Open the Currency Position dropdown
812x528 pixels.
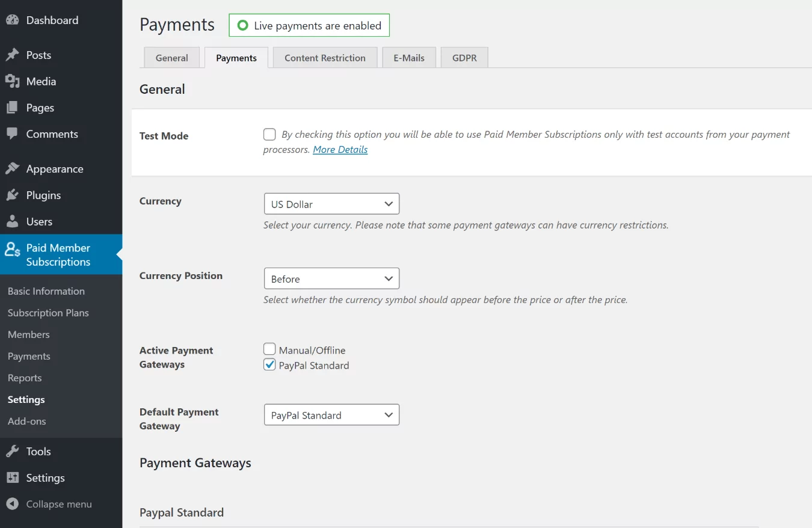(331, 278)
